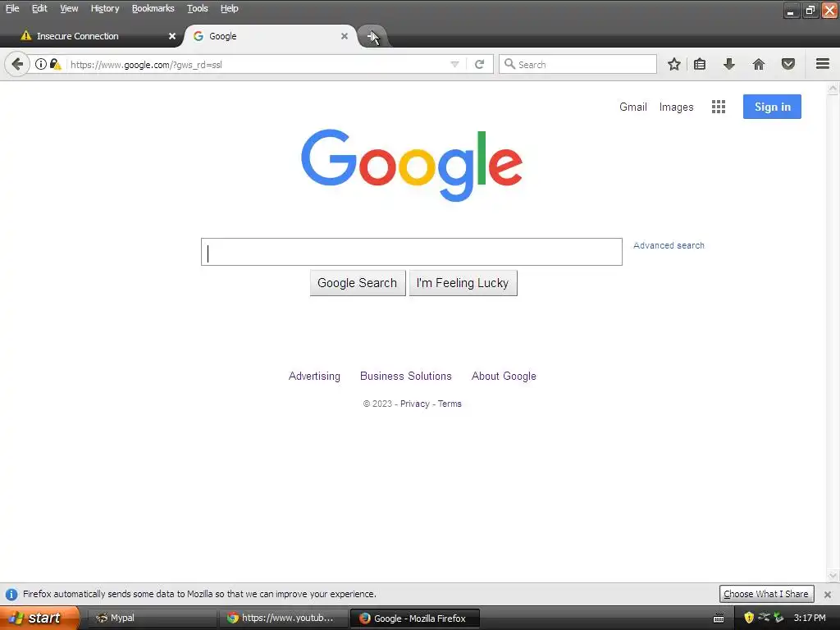
Task: Click the vertical scrollbar down arrow
Action: click(833, 575)
